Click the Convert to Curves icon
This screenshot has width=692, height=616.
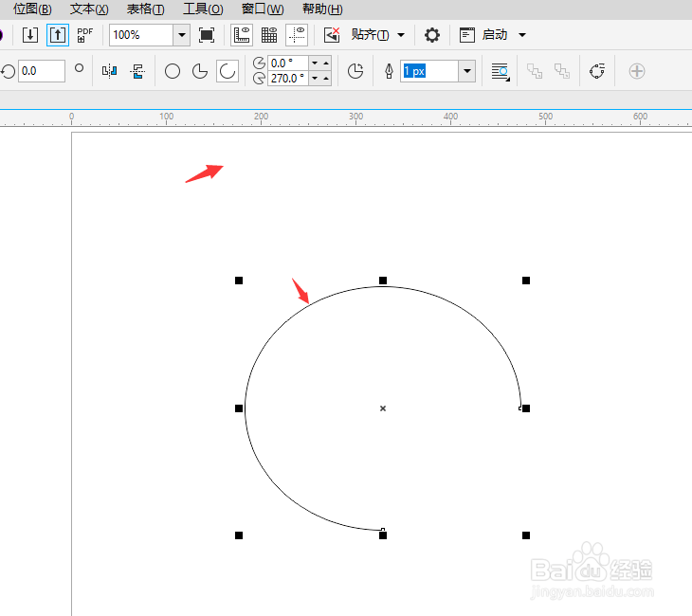(596, 71)
